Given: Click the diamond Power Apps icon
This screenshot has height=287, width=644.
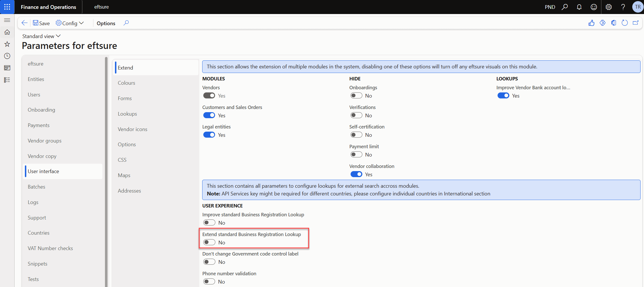Looking at the screenshot, I should (603, 23).
